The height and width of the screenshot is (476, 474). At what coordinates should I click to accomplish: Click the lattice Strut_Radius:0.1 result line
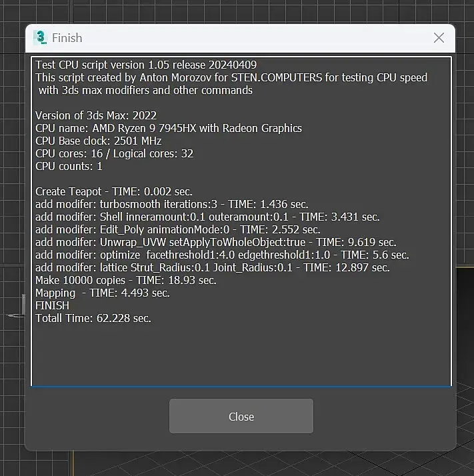[213, 268]
